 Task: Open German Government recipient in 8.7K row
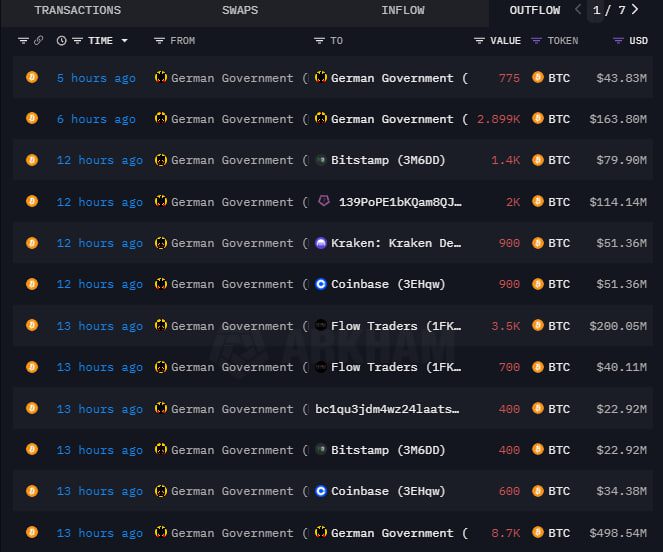point(400,533)
